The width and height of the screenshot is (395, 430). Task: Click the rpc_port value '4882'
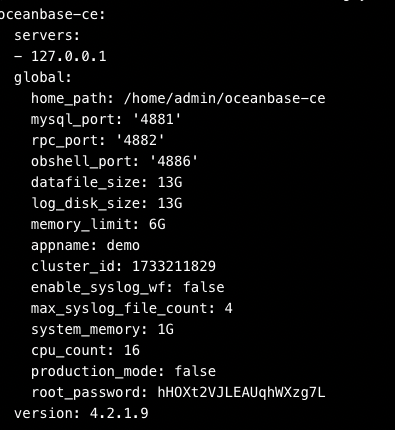[140, 140]
